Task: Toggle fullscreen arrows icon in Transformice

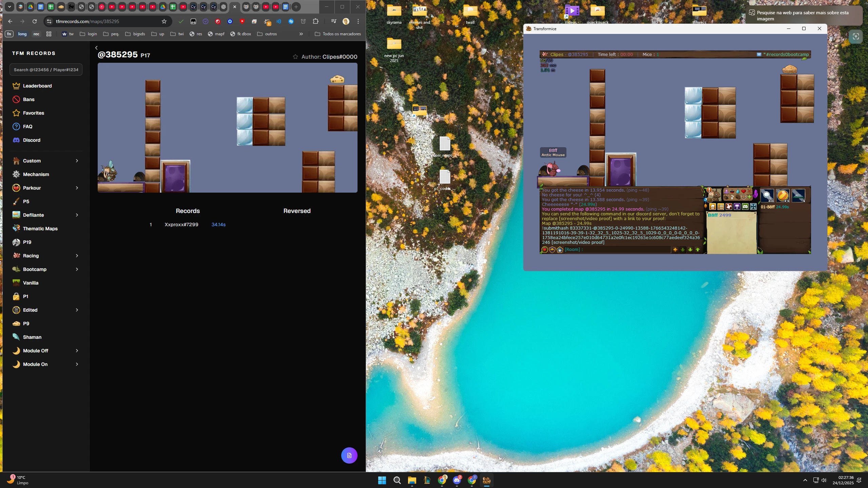Action: tap(753, 207)
